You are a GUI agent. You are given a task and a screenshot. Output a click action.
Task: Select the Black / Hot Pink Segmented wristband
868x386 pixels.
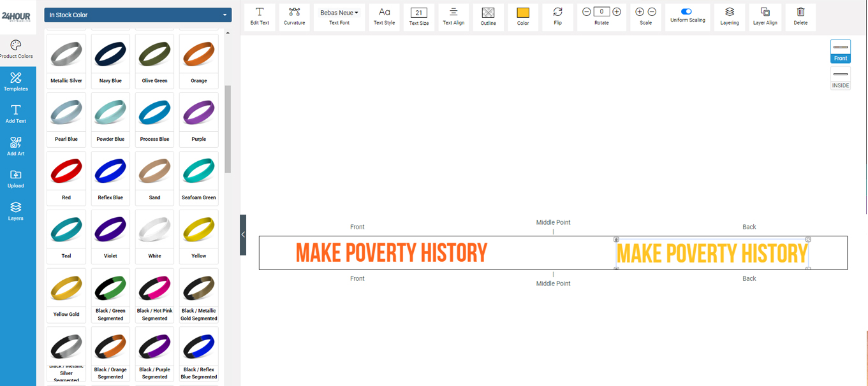(155, 296)
